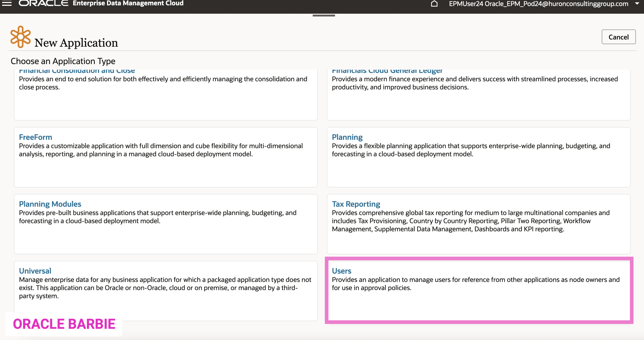Click the orange New Application flower icon
Viewport: 644px width, 340px height.
(x=20, y=37)
